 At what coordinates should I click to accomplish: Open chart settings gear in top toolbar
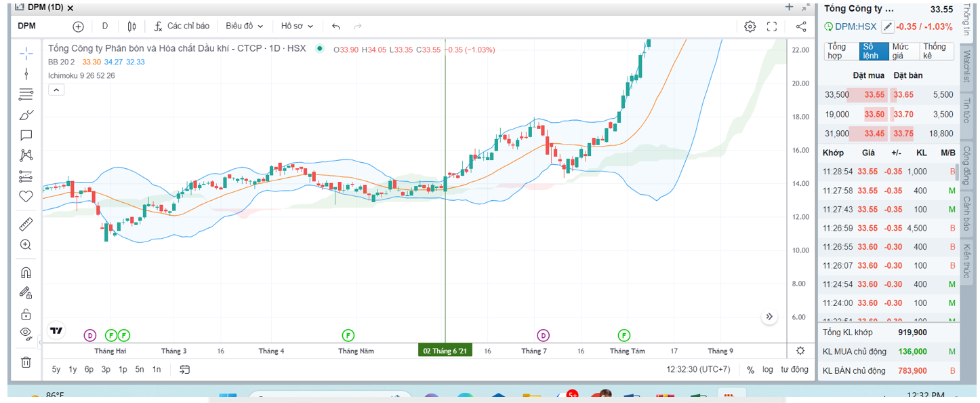click(750, 26)
